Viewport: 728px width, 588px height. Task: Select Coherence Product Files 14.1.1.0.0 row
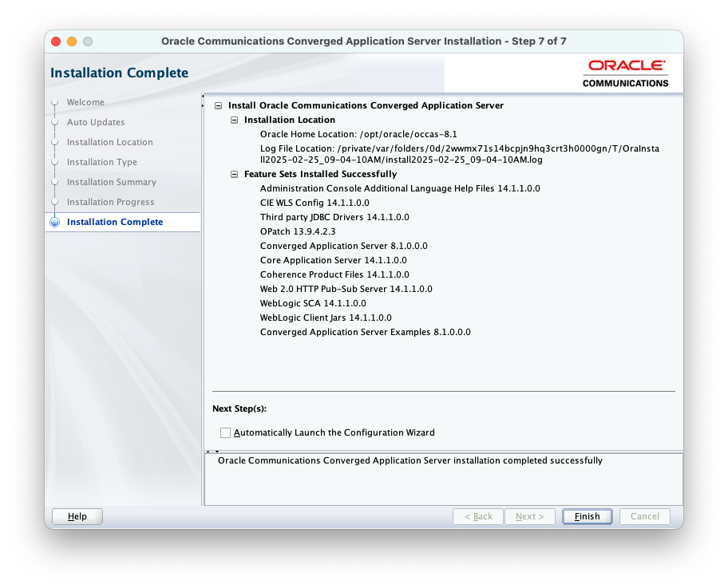[334, 274]
